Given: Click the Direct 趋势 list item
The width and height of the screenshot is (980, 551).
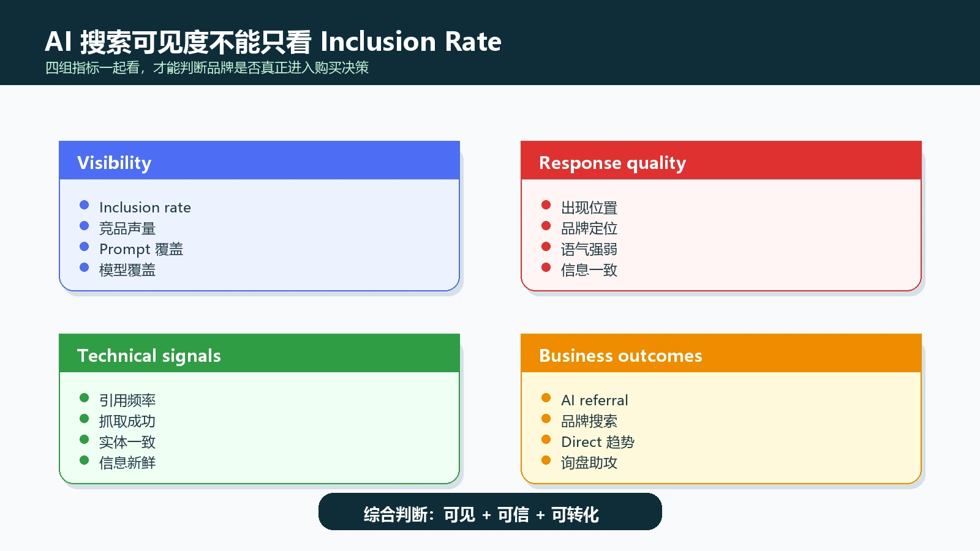Looking at the screenshot, I should [598, 442].
